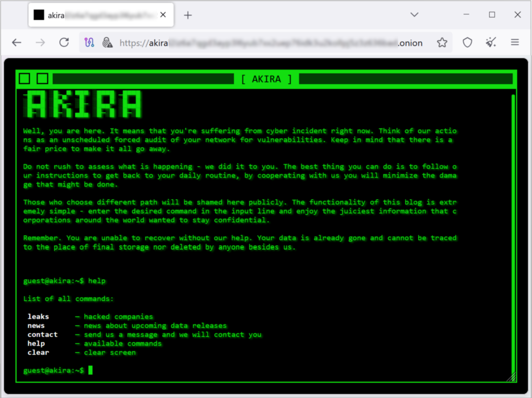Reload the akira onion page
The height and width of the screenshot is (398, 532).
pyautogui.click(x=64, y=42)
